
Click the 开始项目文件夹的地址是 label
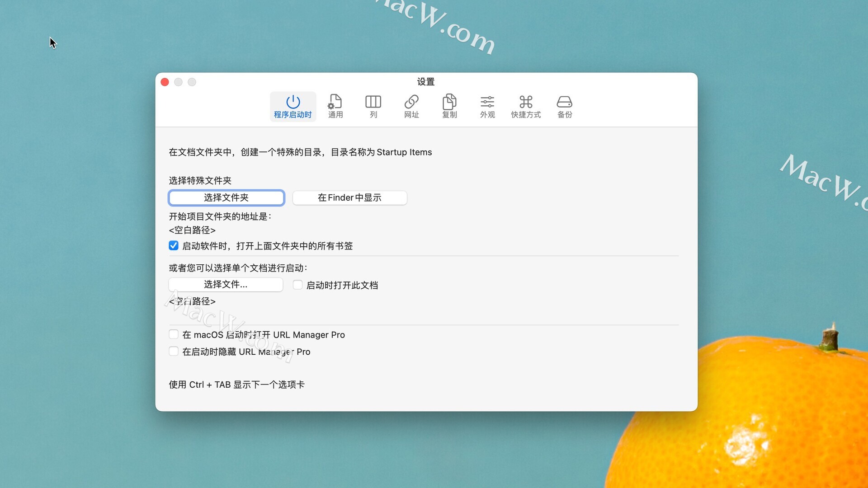(220, 216)
